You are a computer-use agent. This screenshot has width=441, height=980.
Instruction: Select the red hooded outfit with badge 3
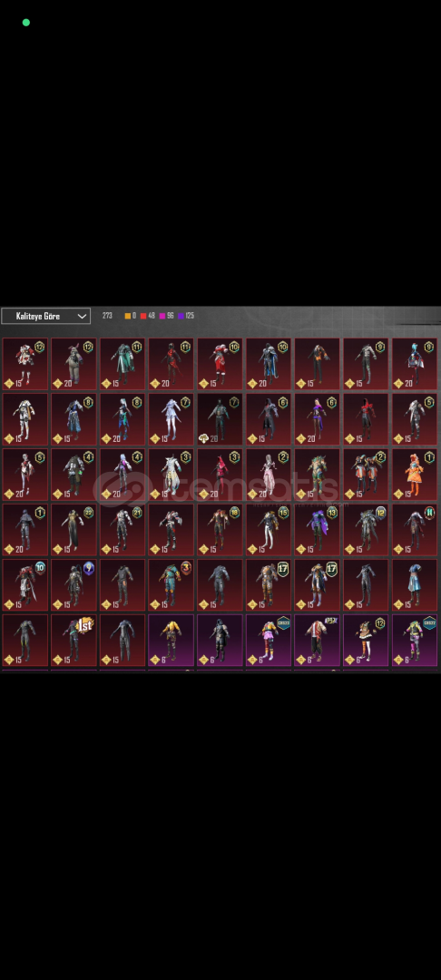coord(220,475)
